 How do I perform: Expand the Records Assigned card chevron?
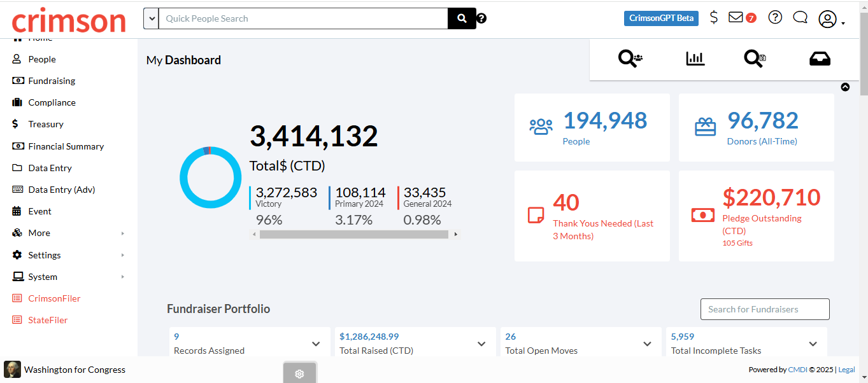[x=316, y=344]
